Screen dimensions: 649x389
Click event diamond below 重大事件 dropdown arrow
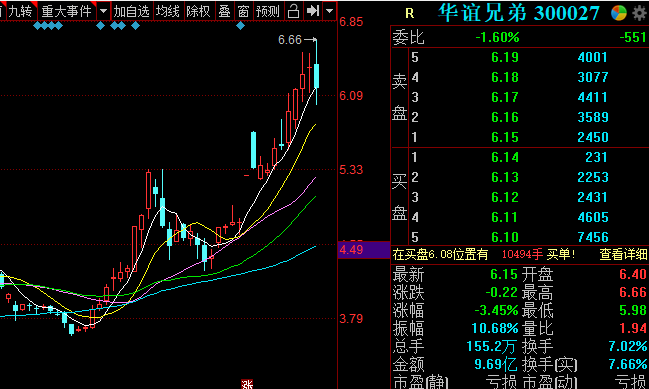101,26
